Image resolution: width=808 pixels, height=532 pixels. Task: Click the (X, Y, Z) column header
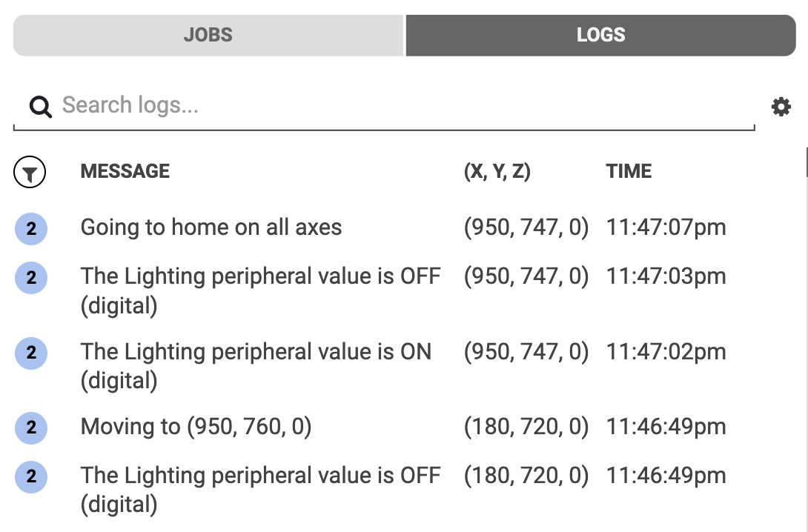(497, 171)
